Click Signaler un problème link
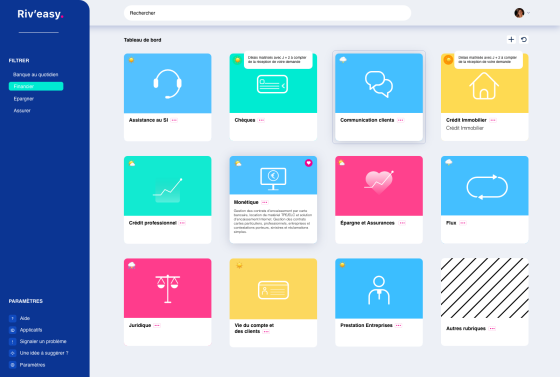The width and height of the screenshot is (560, 377). click(43, 341)
